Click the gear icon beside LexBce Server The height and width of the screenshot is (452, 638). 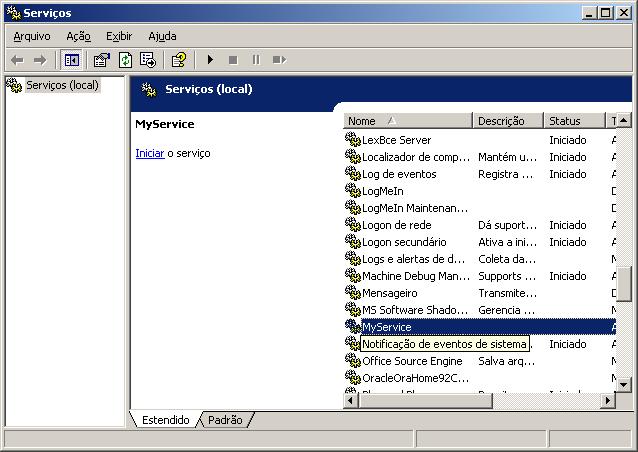[x=352, y=140]
